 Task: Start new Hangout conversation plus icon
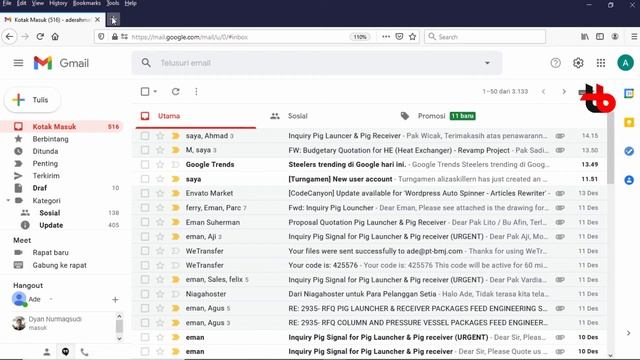(115, 300)
